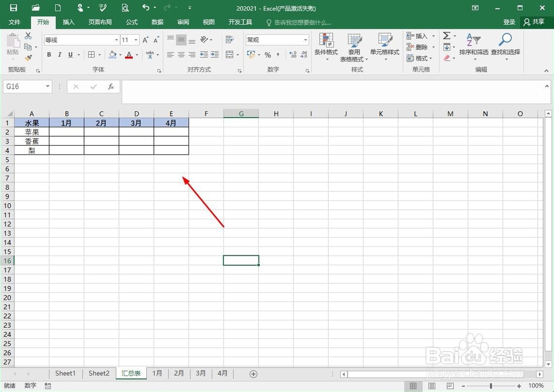
Task: Click the Open folder icon in title bar
Action: [x=35, y=7]
